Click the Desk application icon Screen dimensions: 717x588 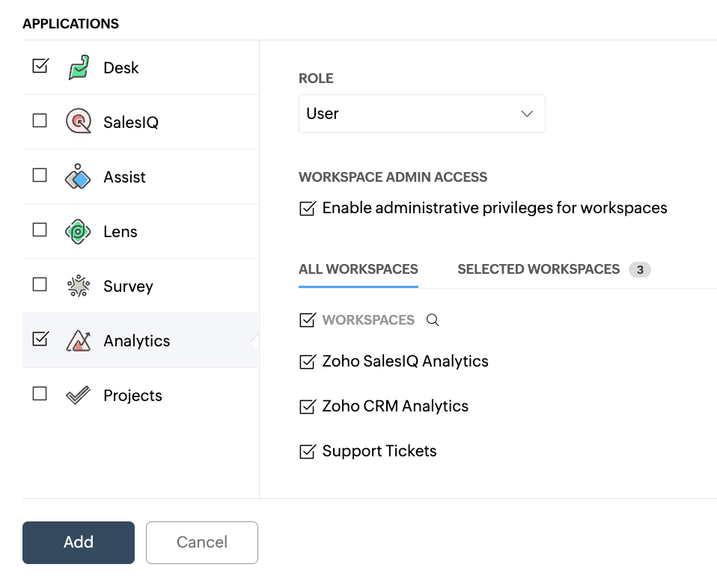(x=79, y=67)
